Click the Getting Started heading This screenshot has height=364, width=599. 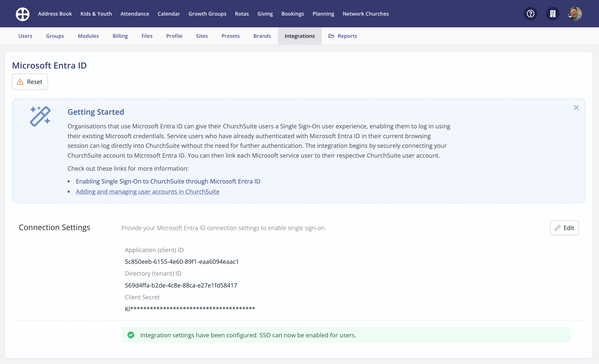[96, 112]
